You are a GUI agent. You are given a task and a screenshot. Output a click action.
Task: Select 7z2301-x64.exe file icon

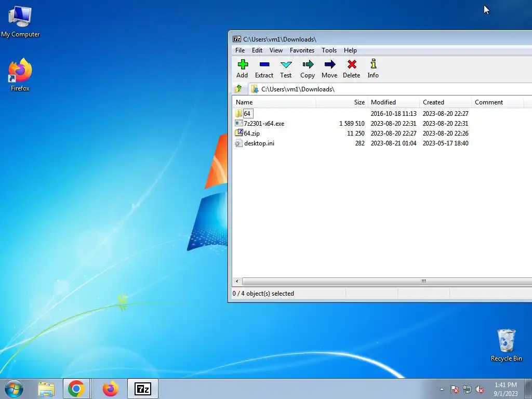(x=238, y=123)
